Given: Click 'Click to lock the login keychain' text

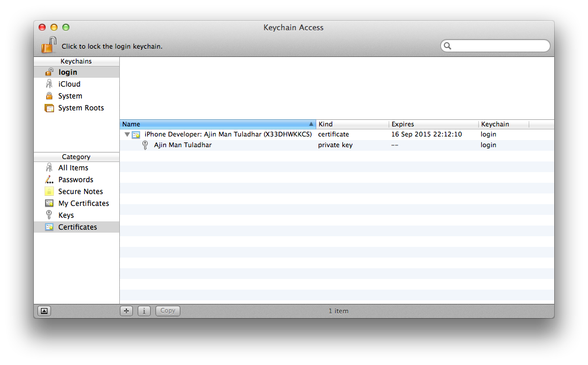Looking at the screenshot, I should (x=112, y=46).
